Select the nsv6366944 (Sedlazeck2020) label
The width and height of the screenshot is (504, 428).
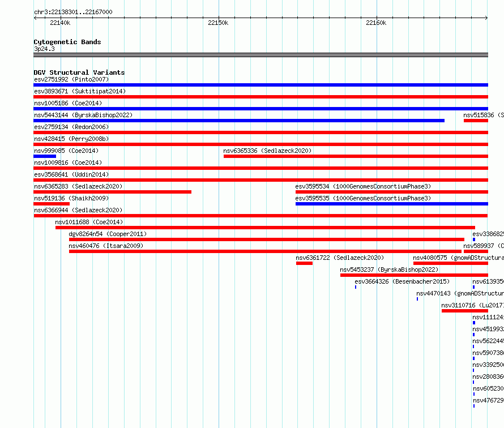[78, 210]
